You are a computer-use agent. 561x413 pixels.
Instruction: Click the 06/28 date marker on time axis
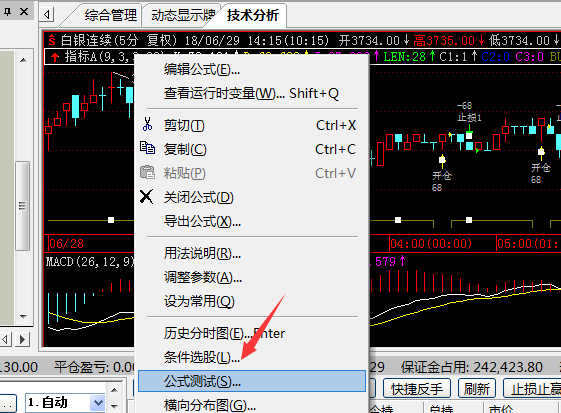point(67,244)
